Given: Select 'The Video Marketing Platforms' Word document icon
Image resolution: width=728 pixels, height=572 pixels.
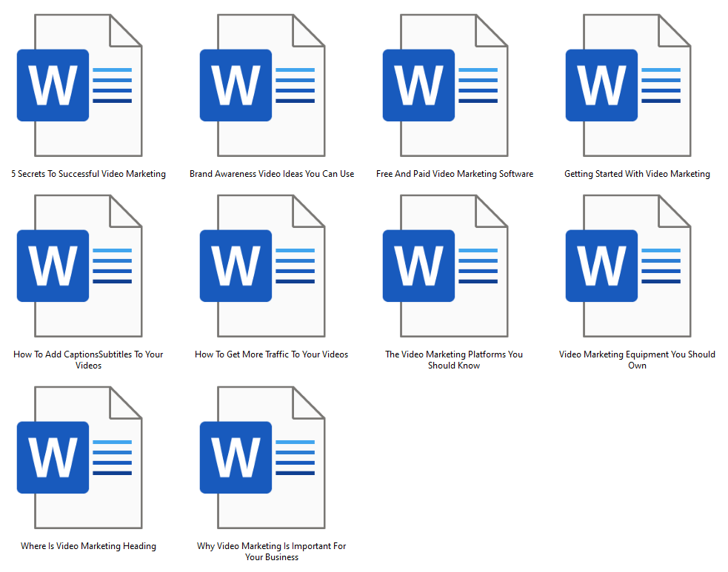Looking at the screenshot, I should (445, 266).
